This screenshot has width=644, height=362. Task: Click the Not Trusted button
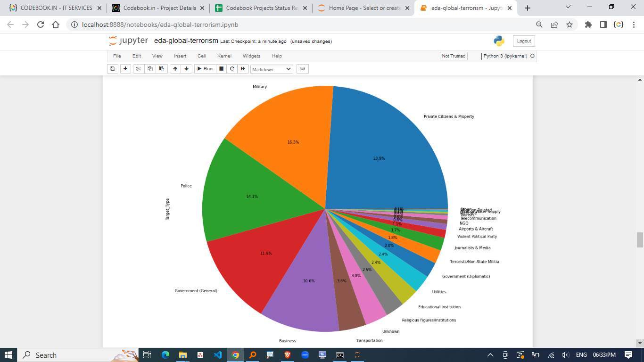tap(454, 56)
